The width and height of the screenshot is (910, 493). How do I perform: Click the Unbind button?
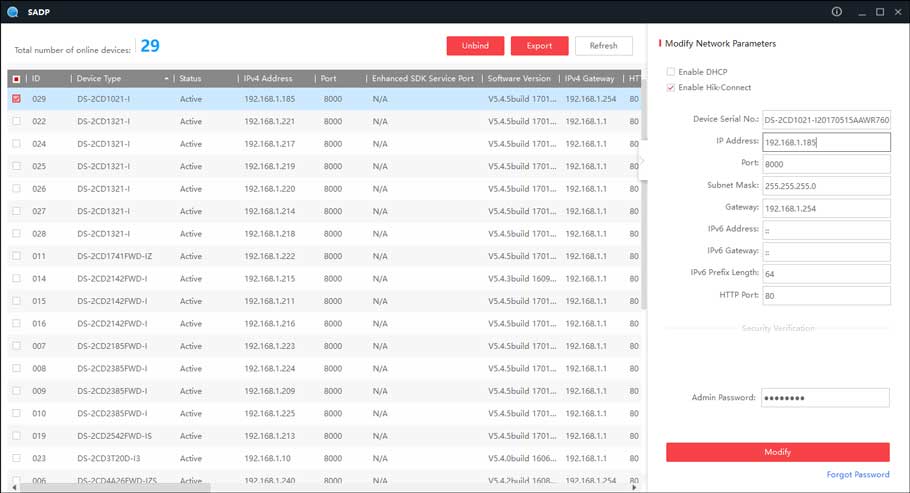click(x=475, y=46)
